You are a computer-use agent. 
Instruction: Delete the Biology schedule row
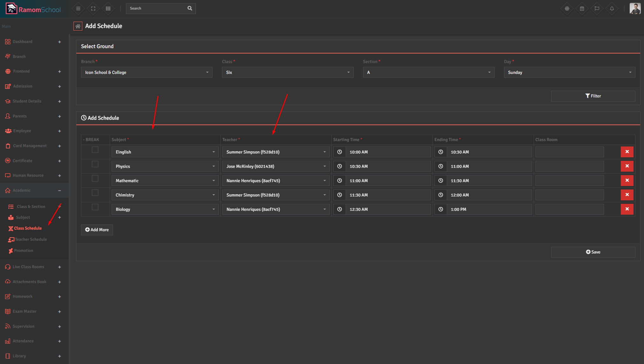tap(627, 209)
